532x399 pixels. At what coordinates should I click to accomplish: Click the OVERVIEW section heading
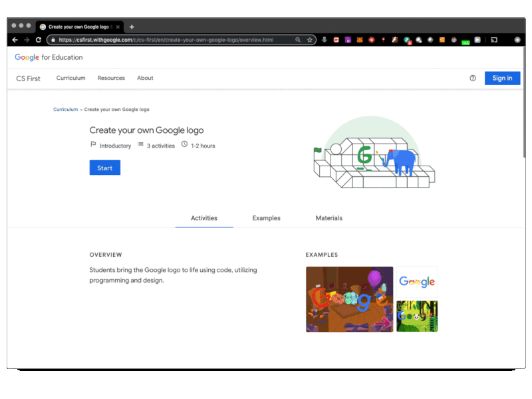click(106, 255)
